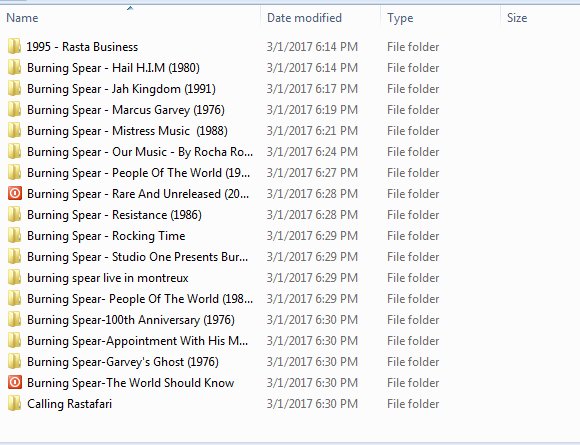Select Burning Spear - Our Music - By Rocha name
Image resolution: width=580 pixels, height=445 pixels.
point(140,152)
